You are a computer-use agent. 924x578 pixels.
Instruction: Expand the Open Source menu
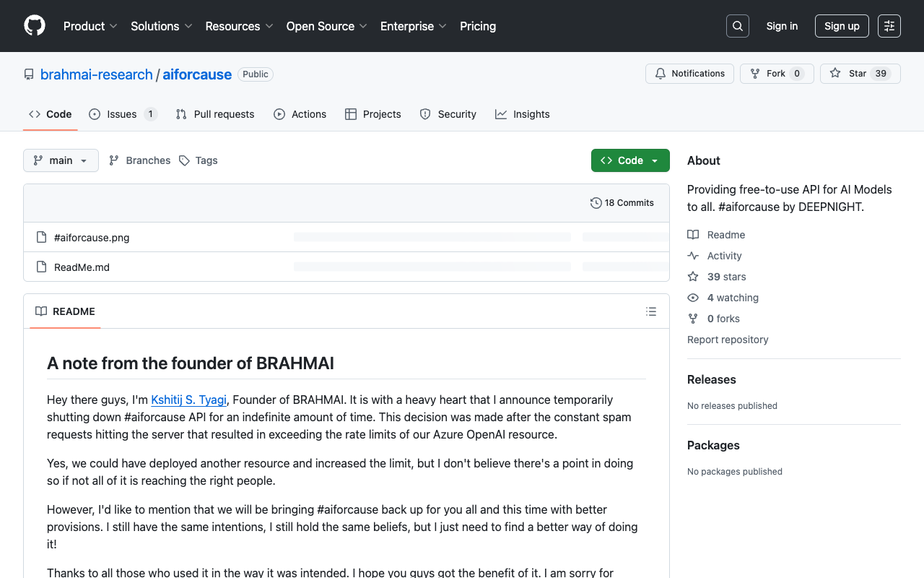[x=327, y=26]
